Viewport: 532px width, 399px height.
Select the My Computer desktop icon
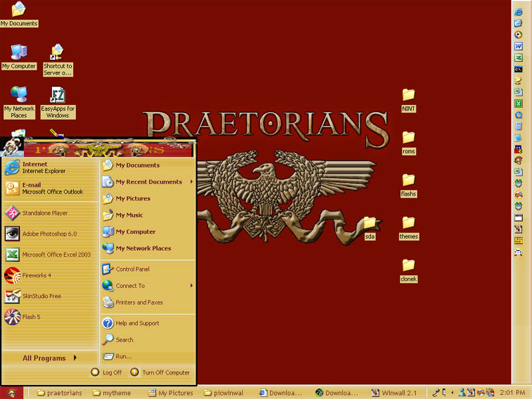point(19,57)
